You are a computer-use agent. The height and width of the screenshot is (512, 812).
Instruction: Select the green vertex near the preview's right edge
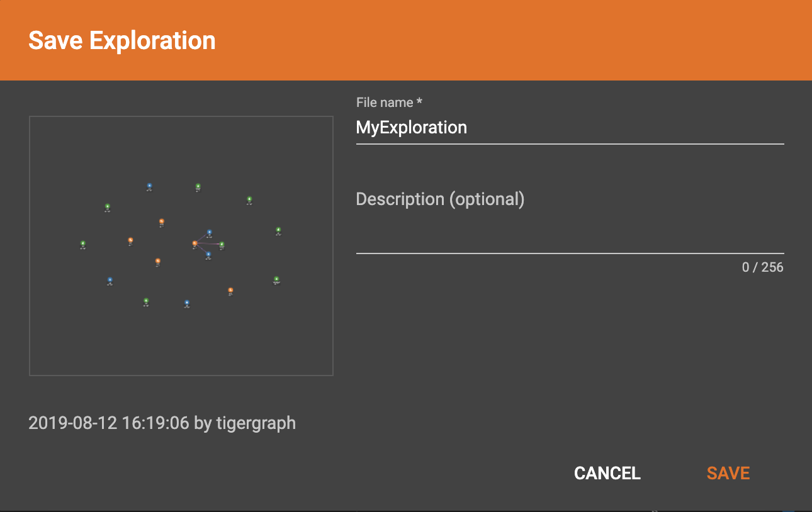(x=278, y=230)
